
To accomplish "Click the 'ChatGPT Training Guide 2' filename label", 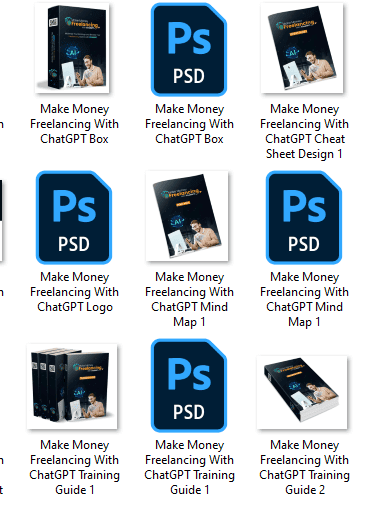I will (304, 467).
